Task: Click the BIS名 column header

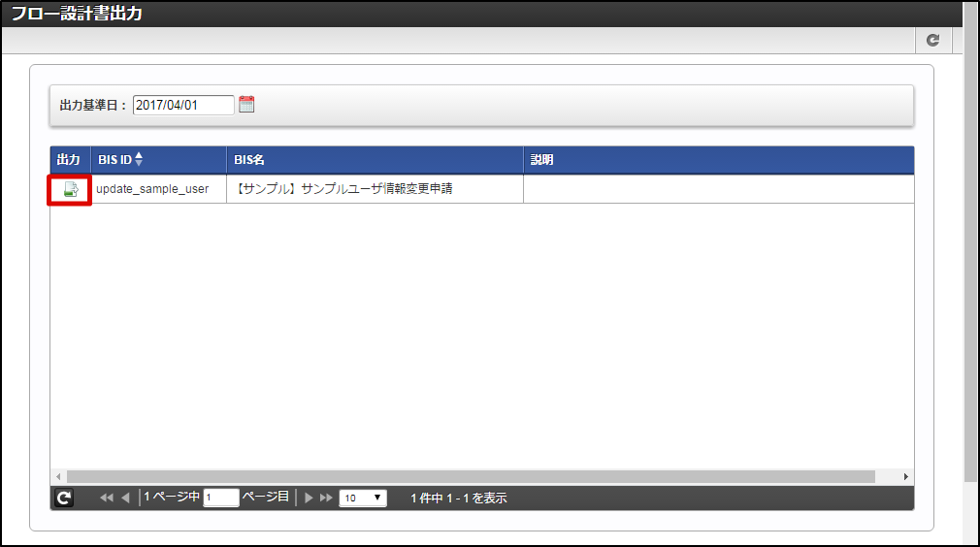Action: [x=375, y=160]
